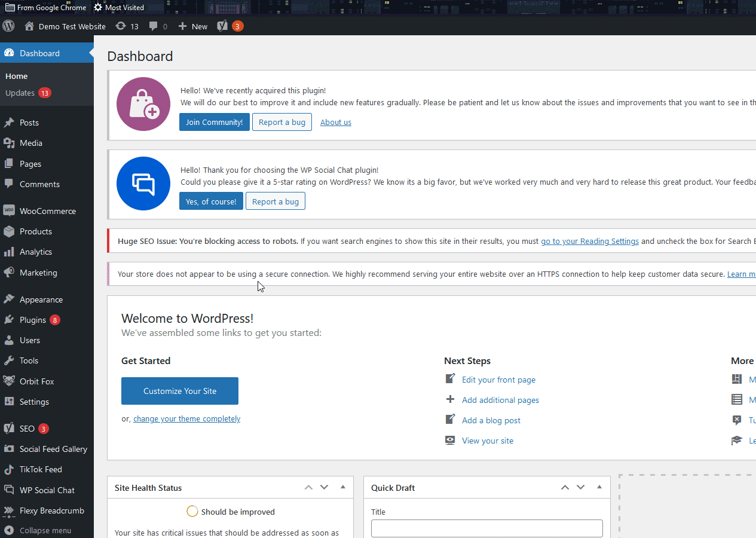756x538 pixels.
Task: Open the Dashboard menu item
Action: (47, 53)
